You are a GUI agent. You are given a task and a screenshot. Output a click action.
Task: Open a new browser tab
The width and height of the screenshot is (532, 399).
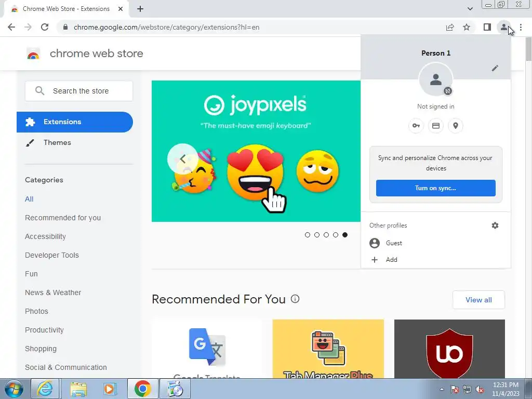(140, 9)
